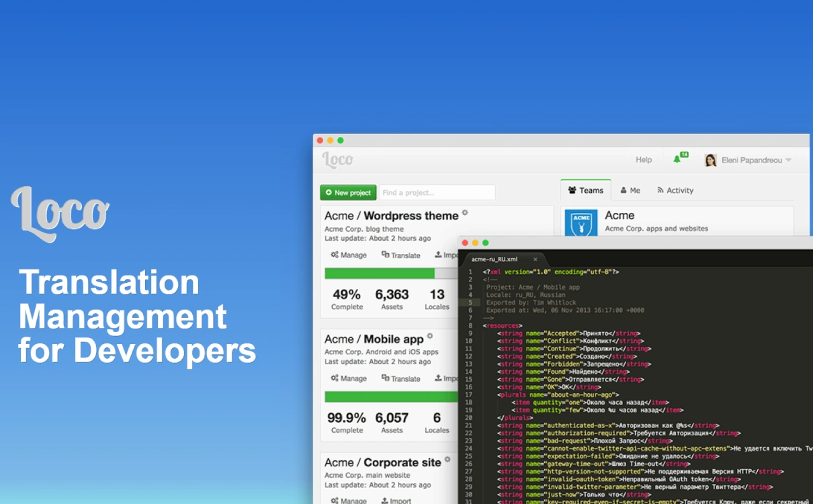Click the "invalid-twitter-parameter" string line

pos(634,487)
